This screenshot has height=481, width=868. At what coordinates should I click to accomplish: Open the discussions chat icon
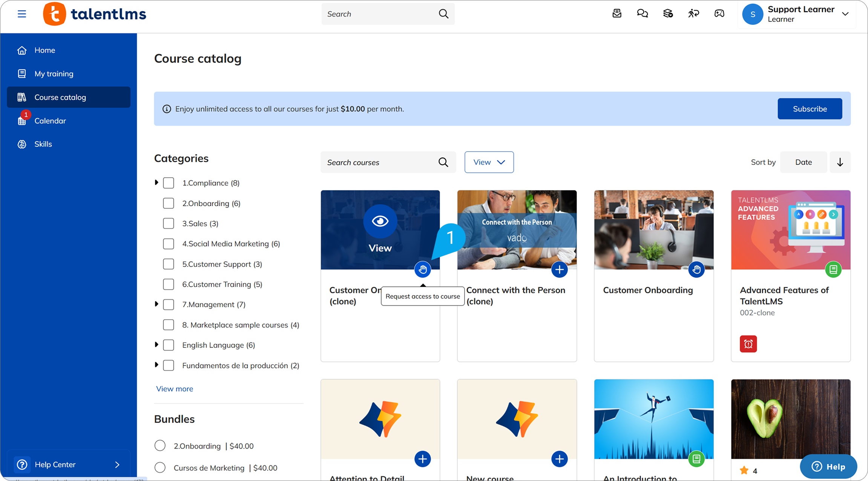click(642, 14)
